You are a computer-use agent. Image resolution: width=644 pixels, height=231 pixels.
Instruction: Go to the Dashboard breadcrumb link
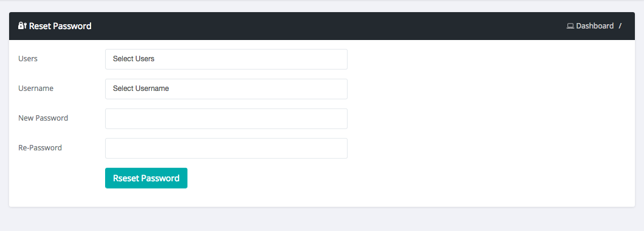pos(595,26)
